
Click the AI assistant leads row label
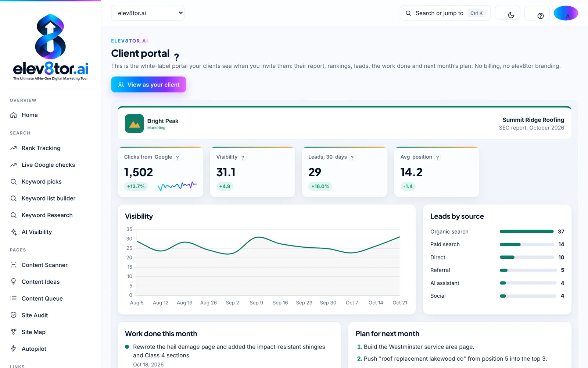(x=445, y=283)
